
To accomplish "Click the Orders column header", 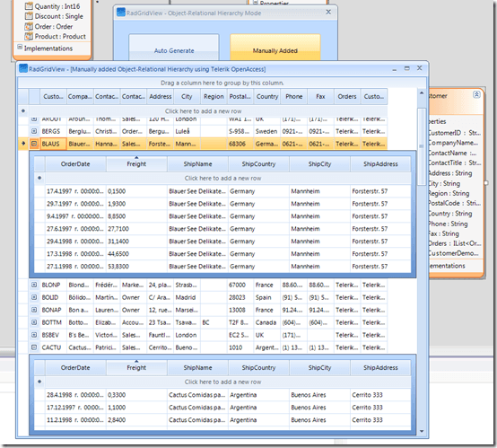I will [347, 96].
